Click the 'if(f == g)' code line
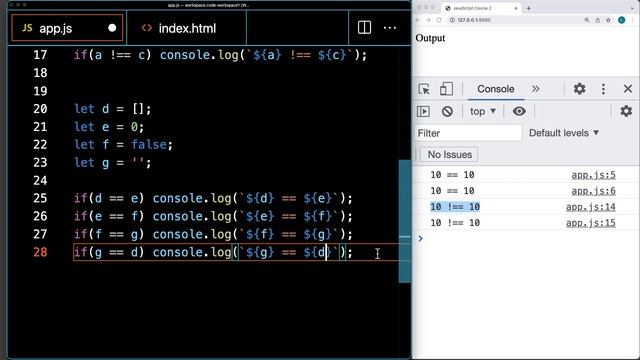 213,234
